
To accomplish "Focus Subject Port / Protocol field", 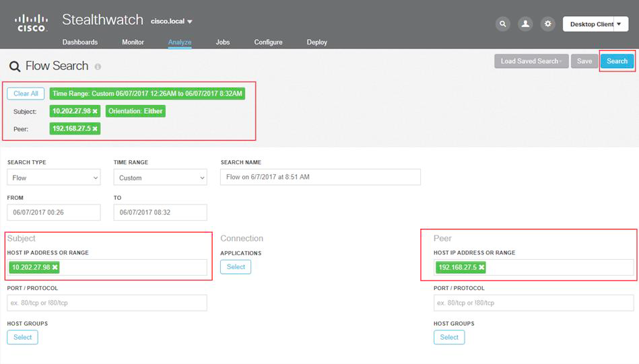I will (x=107, y=303).
